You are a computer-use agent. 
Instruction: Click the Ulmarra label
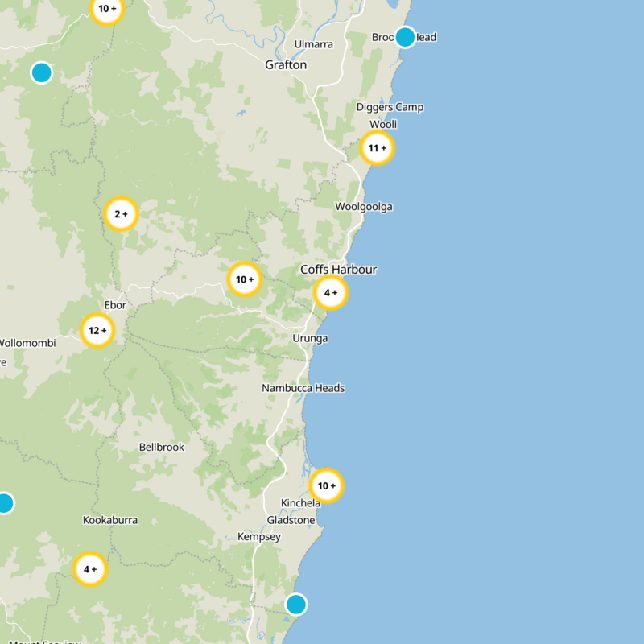(x=314, y=44)
